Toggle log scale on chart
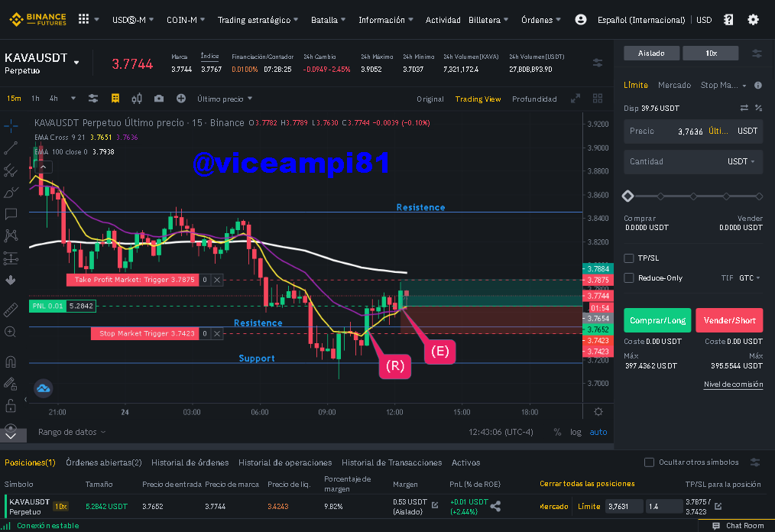 click(576, 432)
